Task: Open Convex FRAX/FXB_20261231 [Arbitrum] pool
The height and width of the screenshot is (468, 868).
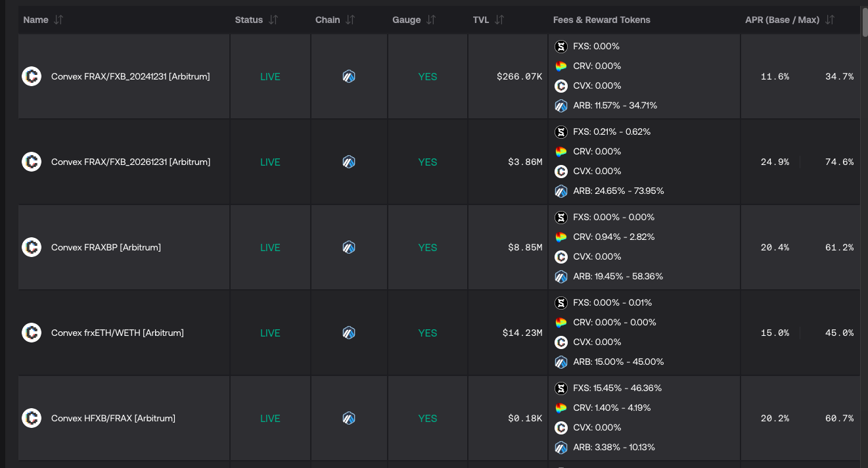Action: 131,162
